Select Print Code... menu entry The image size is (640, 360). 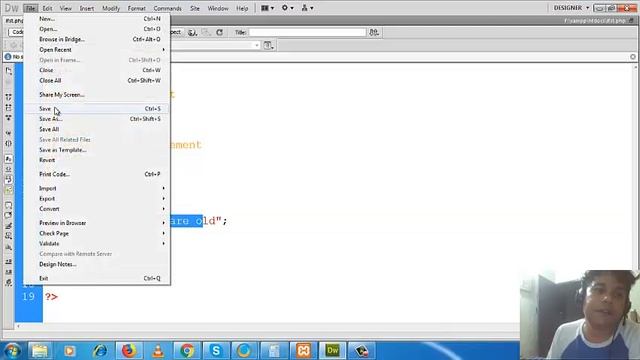tap(97, 174)
